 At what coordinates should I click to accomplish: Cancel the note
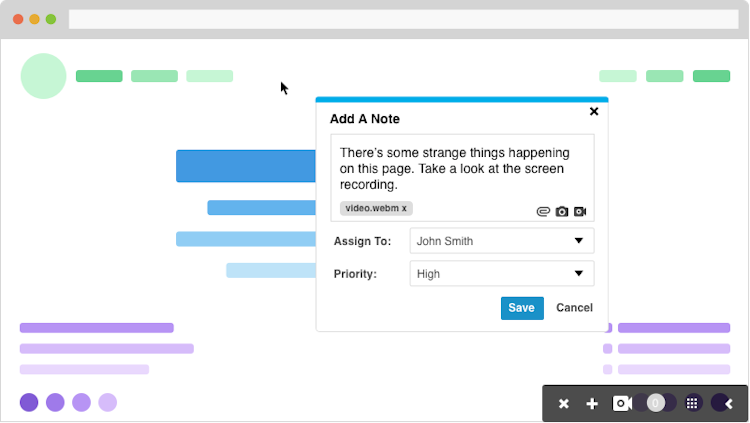(574, 308)
